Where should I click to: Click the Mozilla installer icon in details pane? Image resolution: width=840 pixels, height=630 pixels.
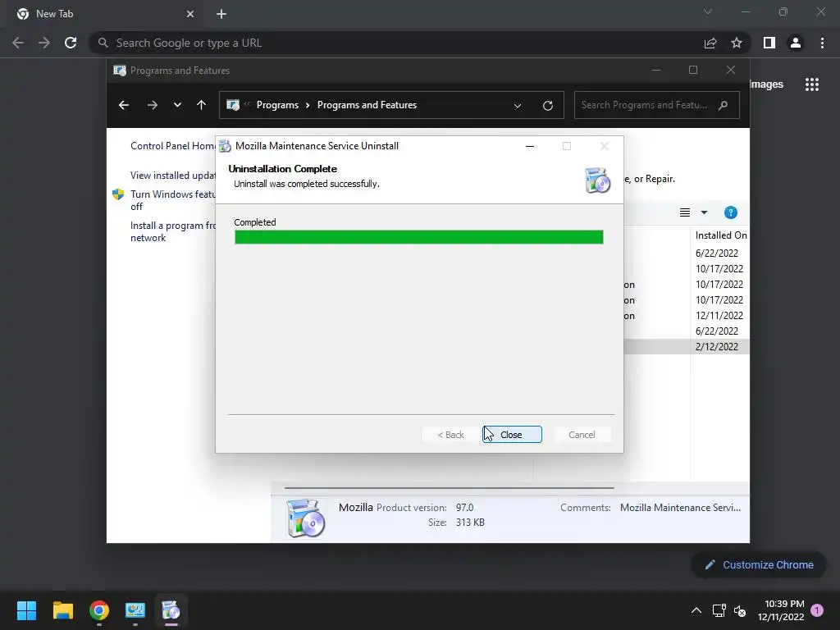(x=305, y=518)
